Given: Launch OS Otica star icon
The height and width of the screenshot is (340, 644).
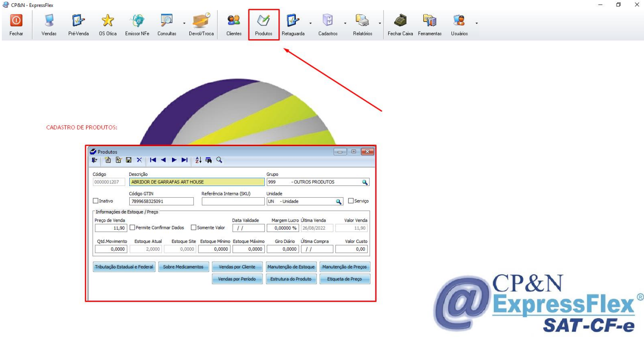Looking at the screenshot, I should (107, 21).
